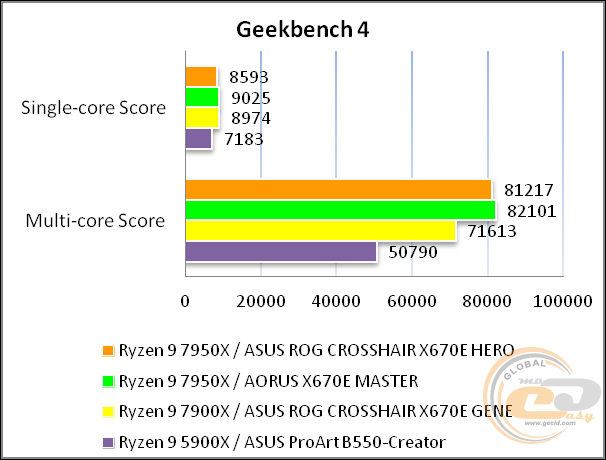
Task: Click data label 7183
Action: pos(244,139)
